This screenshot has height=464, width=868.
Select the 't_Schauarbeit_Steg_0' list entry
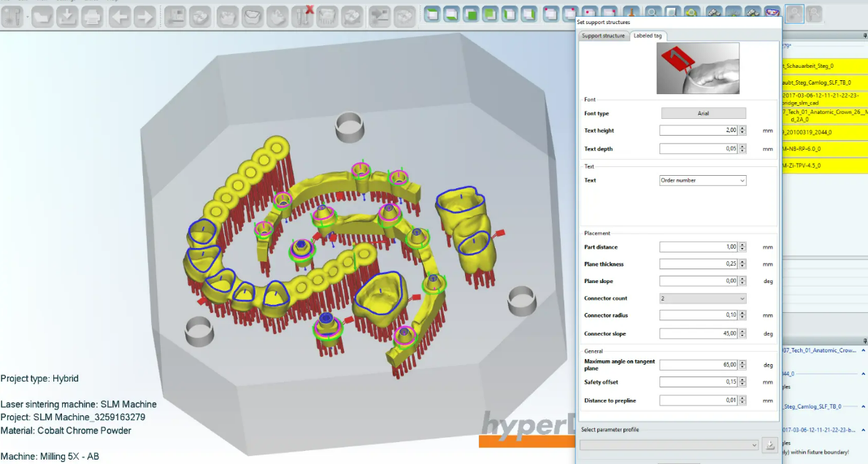(x=825, y=66)
